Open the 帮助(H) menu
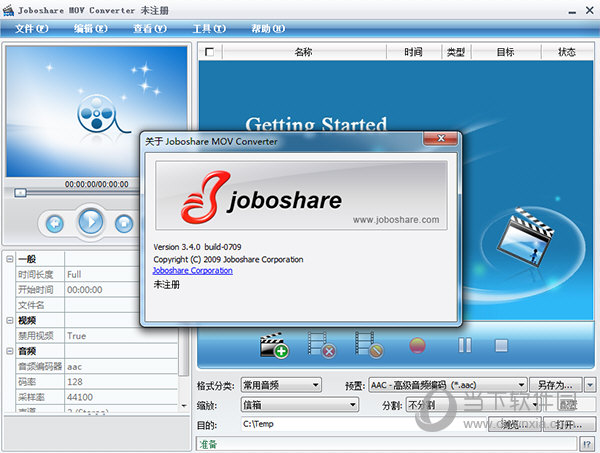This screenshot has width=600, height=453. click(268, 29)
